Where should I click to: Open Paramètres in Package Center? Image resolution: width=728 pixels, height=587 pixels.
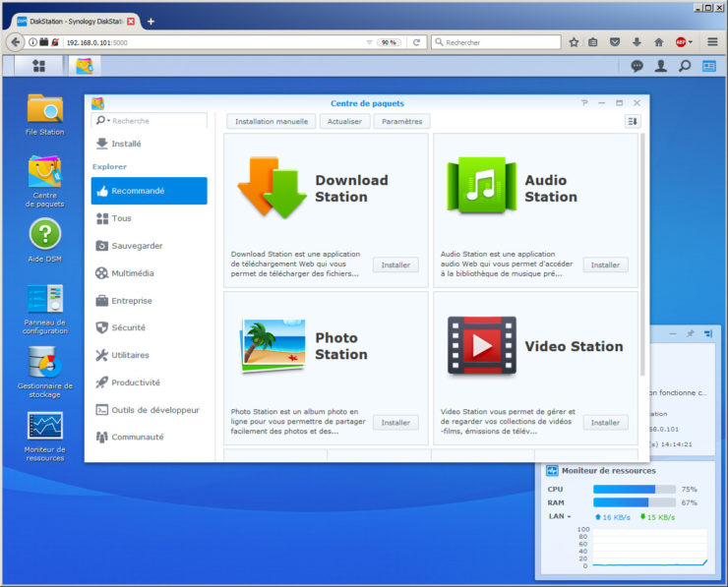coord(402,121)
